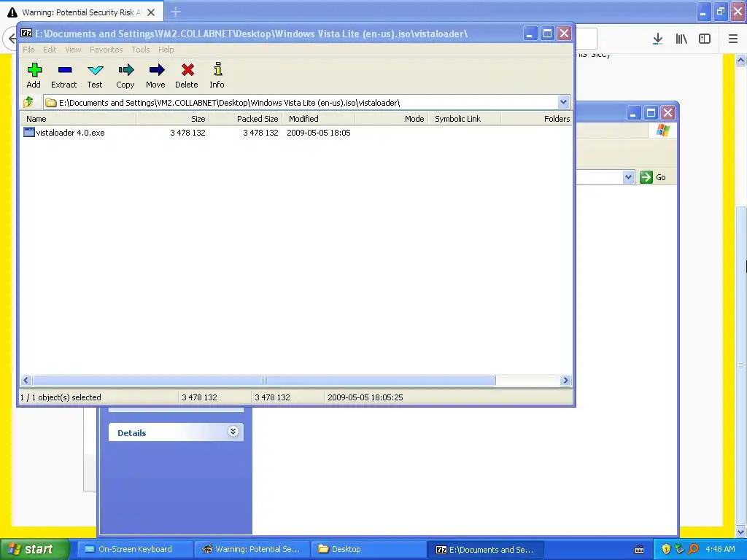Click the Folders column header
Image resolution: width=747 pixels, height=560 pixels.
[x=536, y=119]
